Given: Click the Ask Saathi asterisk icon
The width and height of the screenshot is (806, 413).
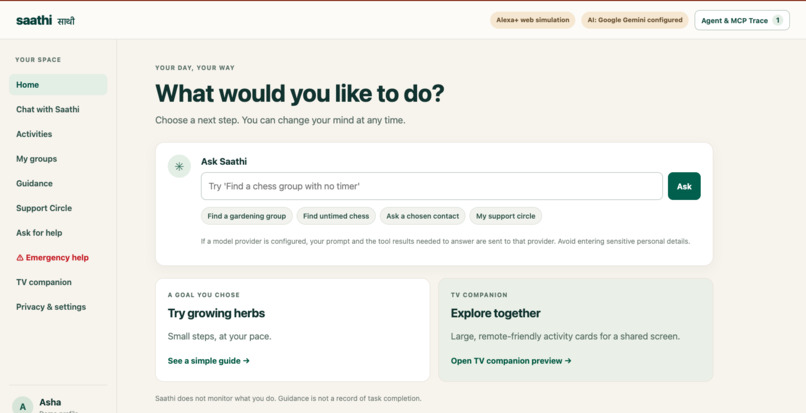Looking at the screenshot, I should coord(179,166).
